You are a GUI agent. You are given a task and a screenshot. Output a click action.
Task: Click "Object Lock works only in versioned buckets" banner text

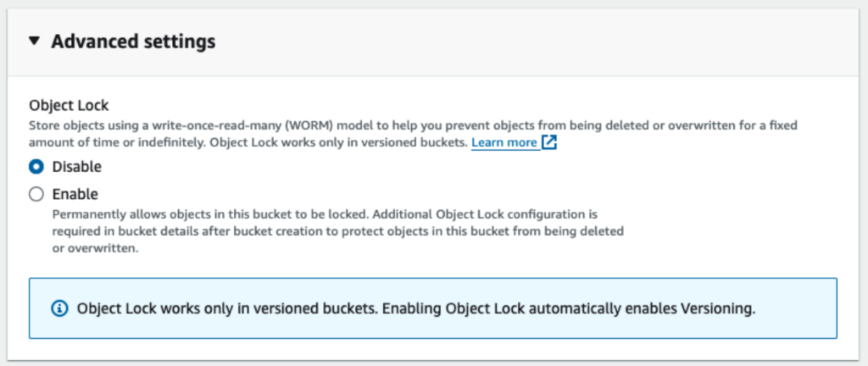click(x=227, y=308)
